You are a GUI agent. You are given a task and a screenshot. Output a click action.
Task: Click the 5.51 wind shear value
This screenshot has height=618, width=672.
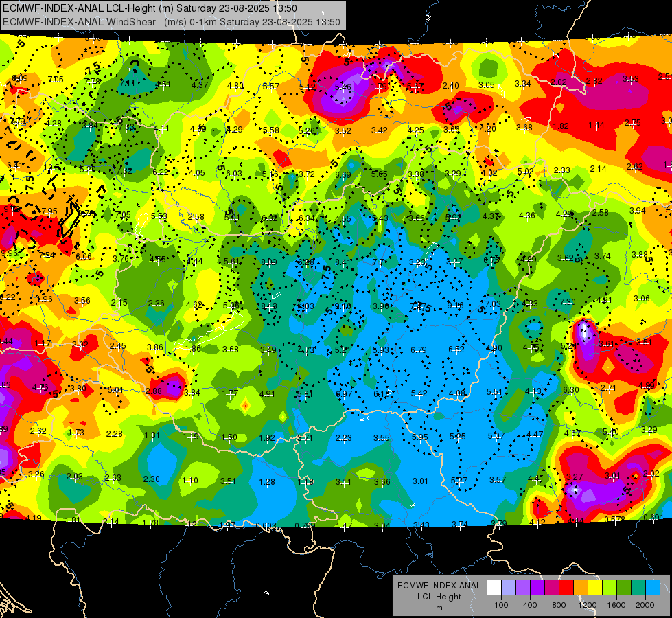click(x=495, y=391)
